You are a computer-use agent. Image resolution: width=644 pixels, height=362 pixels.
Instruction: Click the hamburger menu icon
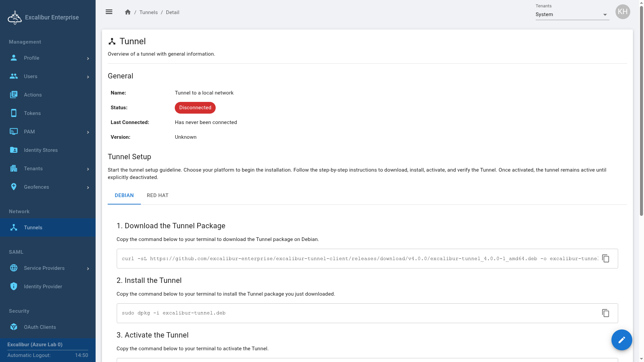[109, 12]
